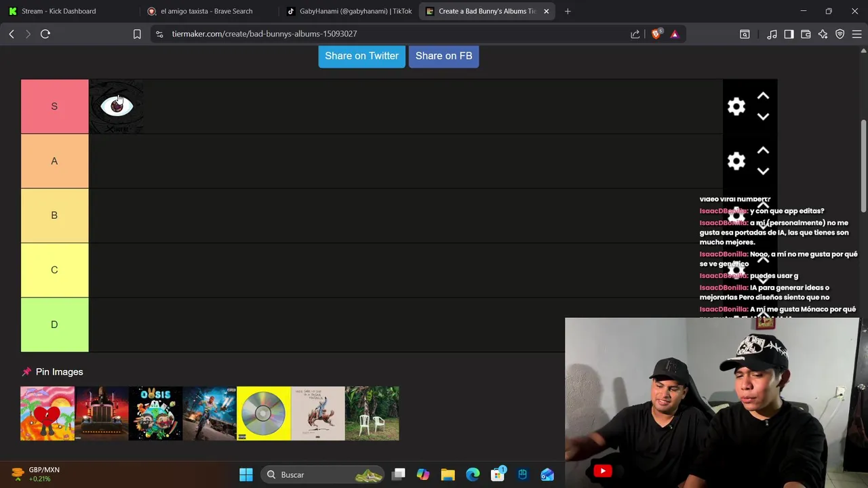
Task: Click the yellow B tier label
Action: pos(54,216)
